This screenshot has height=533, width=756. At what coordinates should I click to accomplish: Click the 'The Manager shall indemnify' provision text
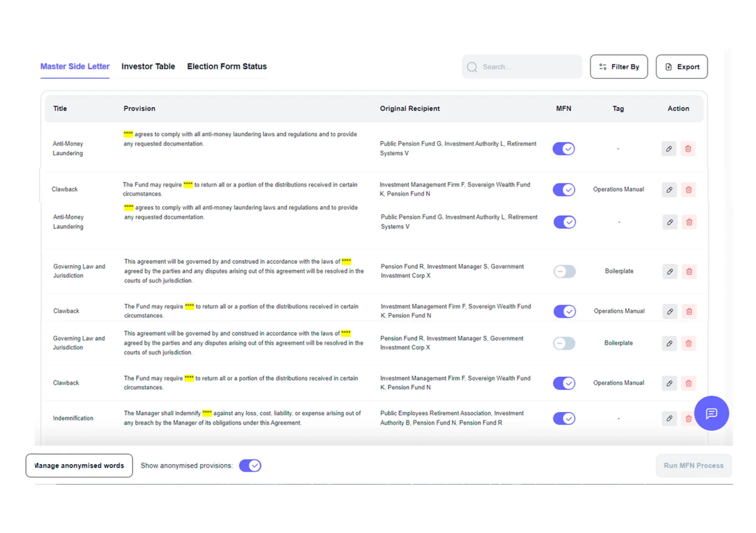click(242, 418)
